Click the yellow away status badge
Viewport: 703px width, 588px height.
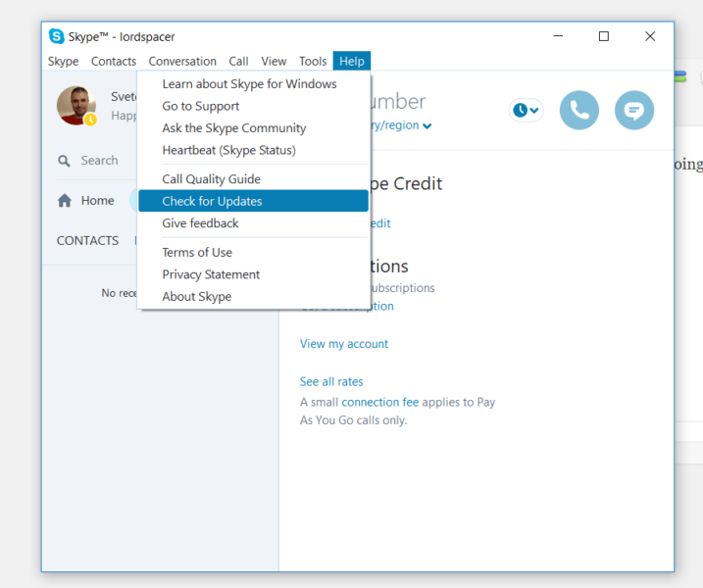(90, 120)
